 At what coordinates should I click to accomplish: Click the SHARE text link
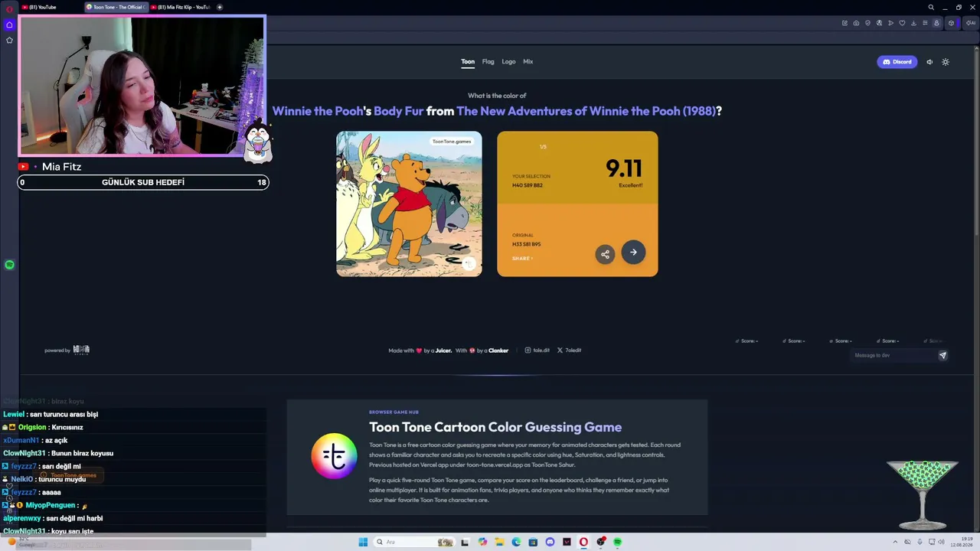(x=522, y=259)
